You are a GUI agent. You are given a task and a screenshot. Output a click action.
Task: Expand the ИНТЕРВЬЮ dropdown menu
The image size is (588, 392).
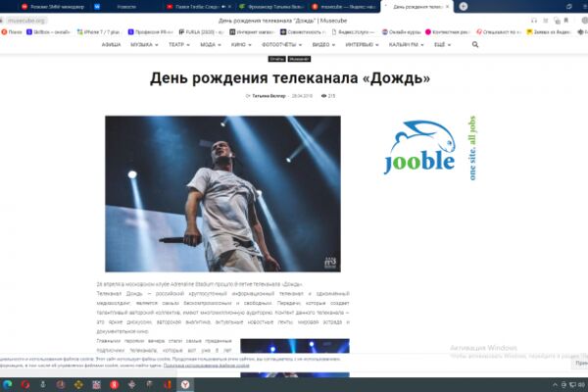[x=362, y=45]
